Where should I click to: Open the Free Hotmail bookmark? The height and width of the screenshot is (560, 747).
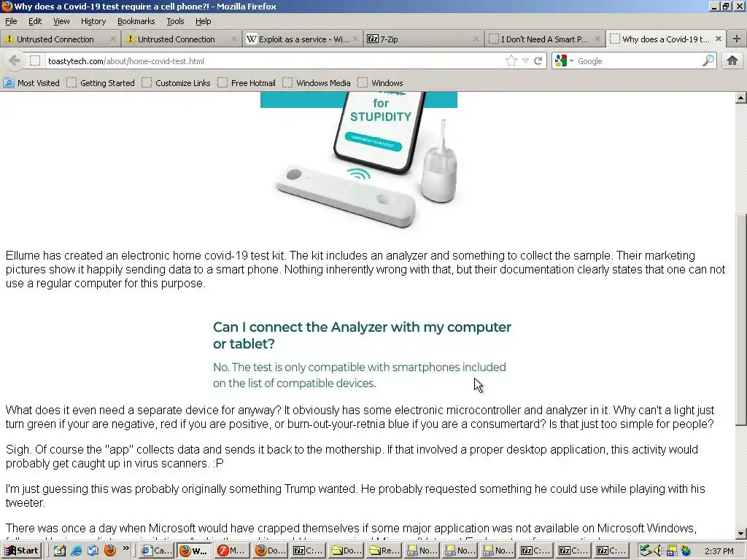click(x=247, y=83)
